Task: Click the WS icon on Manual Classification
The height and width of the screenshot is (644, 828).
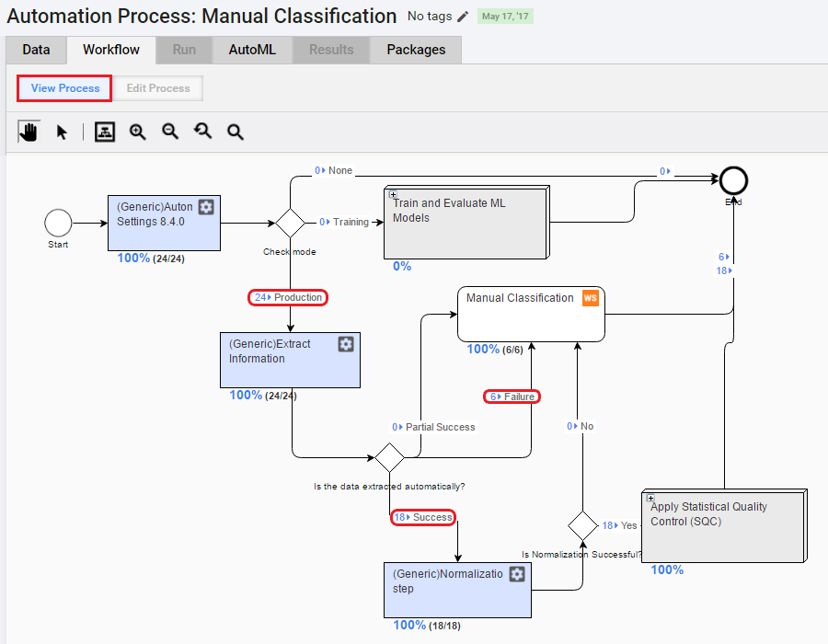Action: click(x=591, y=298)
